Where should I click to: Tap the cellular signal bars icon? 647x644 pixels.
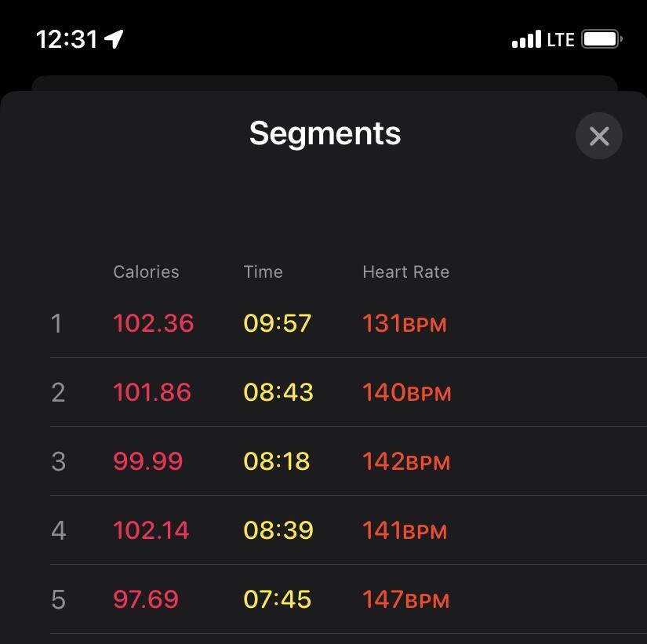(x=526, y=39)
